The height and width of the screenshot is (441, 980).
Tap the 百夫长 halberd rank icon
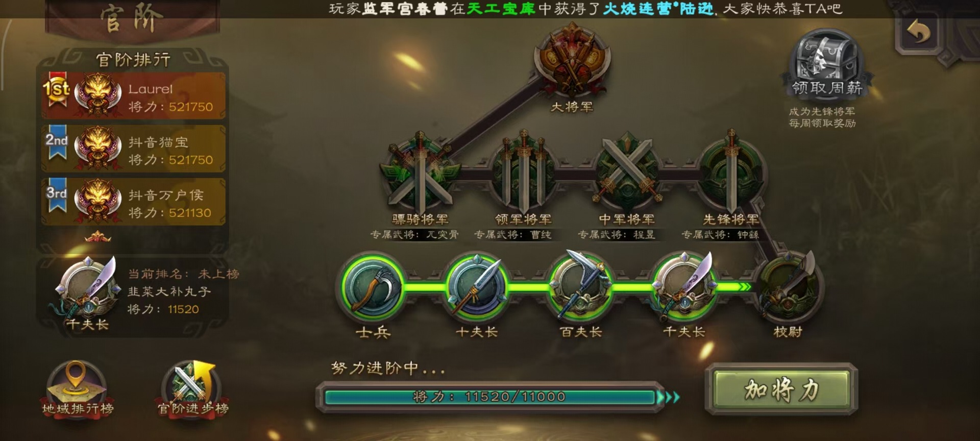580,286
